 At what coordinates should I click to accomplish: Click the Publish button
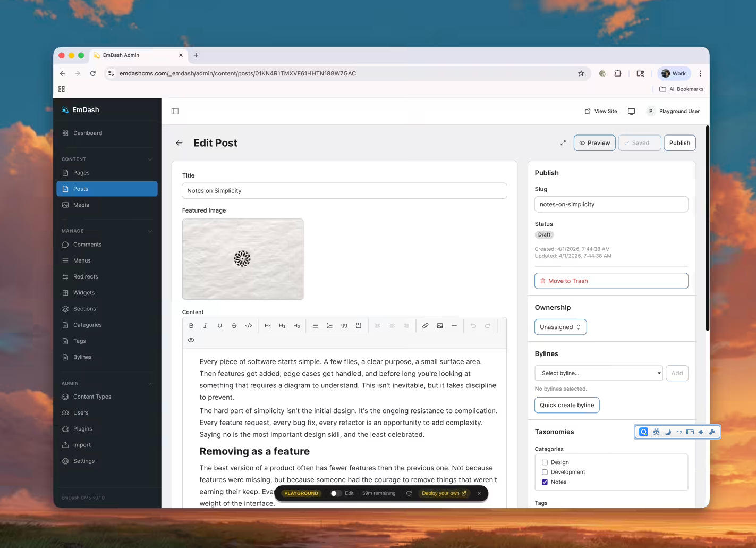pyautogui.click(x=679, y=143)
